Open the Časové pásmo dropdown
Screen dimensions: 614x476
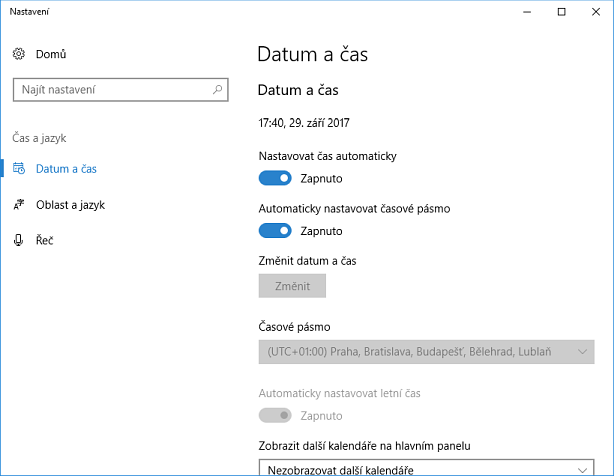(x=426, y=352)
